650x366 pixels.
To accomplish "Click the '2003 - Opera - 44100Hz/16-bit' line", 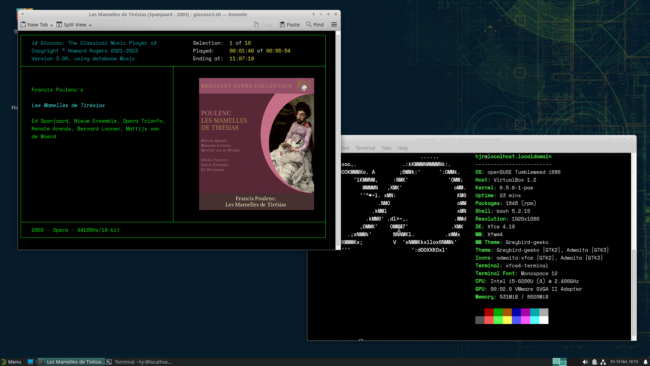I will [x=75, y=230].
